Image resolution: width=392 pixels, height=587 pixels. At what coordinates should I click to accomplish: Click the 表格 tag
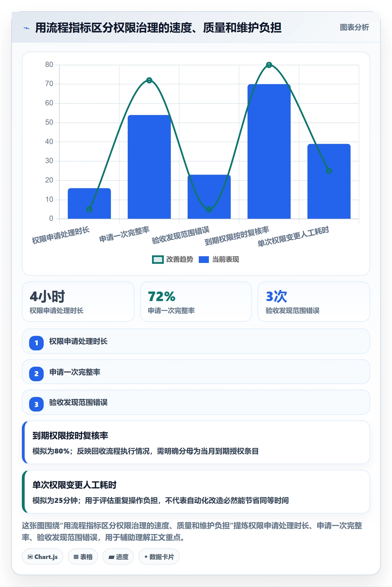click(x=83, y=557)
